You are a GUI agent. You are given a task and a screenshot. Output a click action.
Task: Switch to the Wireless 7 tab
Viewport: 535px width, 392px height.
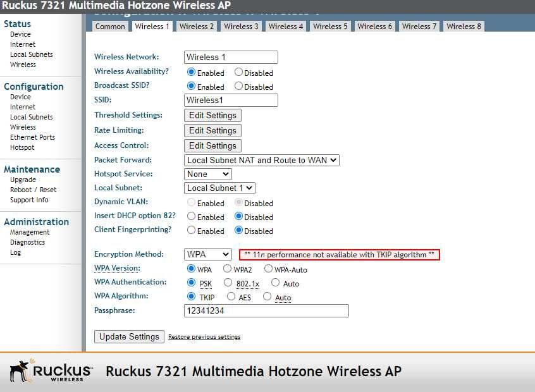(x=419, y=27)
